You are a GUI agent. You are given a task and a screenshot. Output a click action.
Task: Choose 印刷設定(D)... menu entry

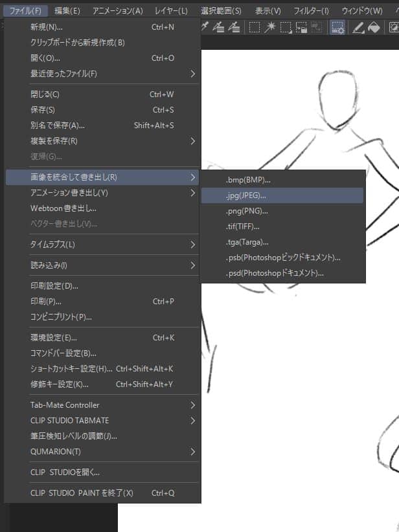point(102,286)
